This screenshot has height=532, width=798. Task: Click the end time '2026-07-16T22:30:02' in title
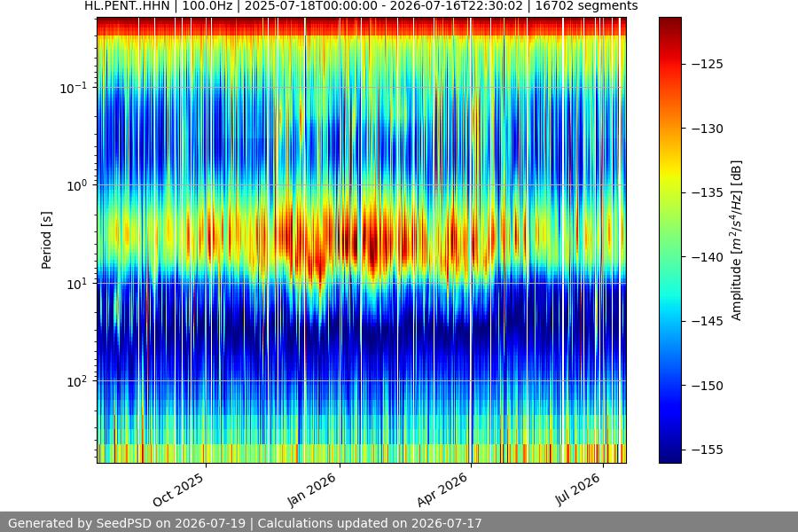pos(458,6)
